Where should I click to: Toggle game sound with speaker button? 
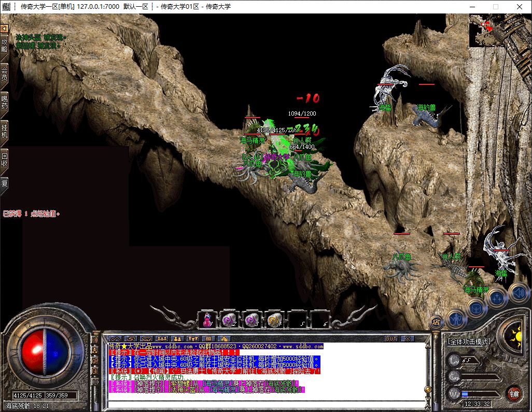(519, 292)
